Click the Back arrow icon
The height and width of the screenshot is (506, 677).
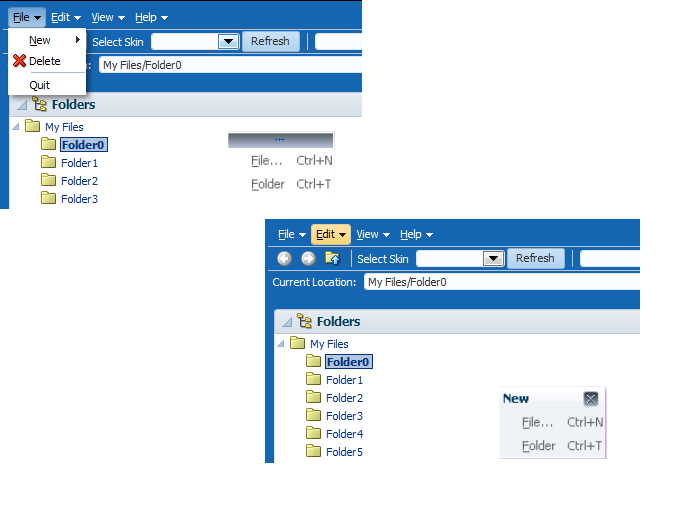[284, 259]
